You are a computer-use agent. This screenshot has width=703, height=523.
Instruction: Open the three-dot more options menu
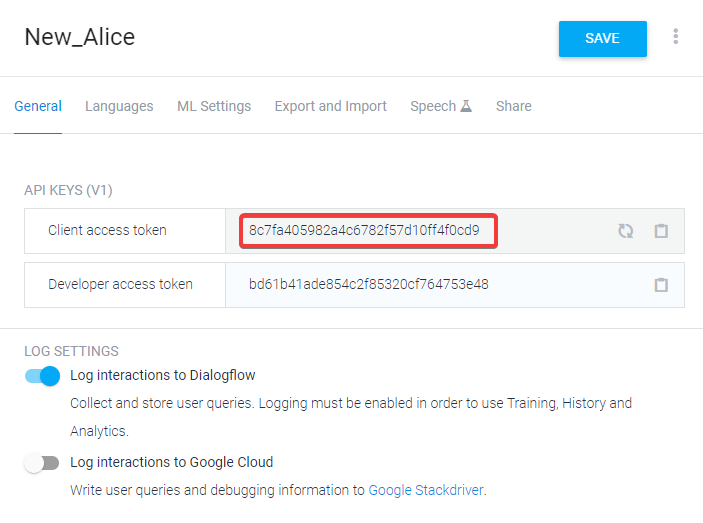[676, 36]
